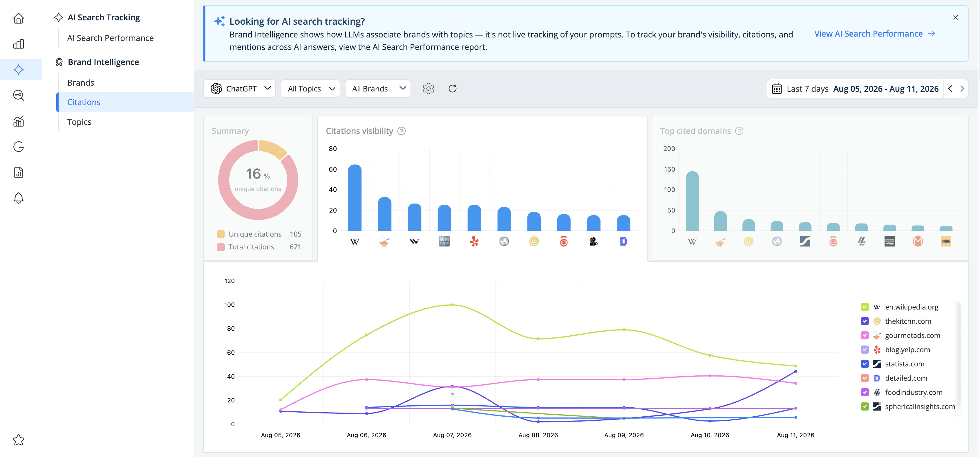Open the keyword search magnifier icon

coord(18,95)
